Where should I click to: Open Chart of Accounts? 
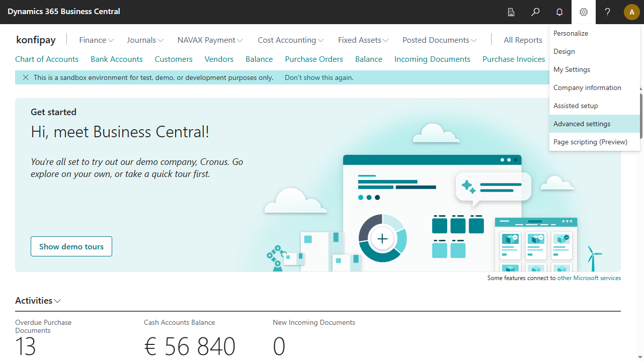pos(47,59)
